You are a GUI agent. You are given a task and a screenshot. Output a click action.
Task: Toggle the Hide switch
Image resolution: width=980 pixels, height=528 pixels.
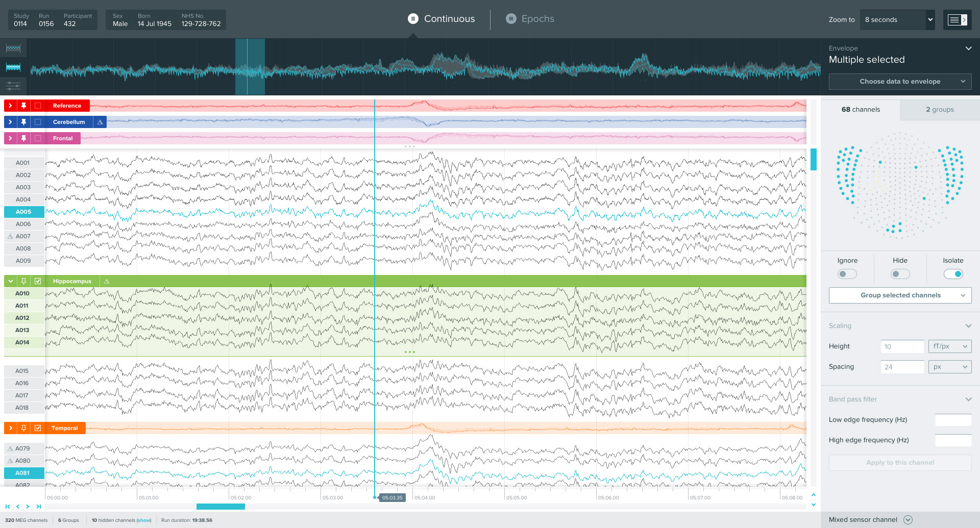pyautogui.click(x=900, y=274)
